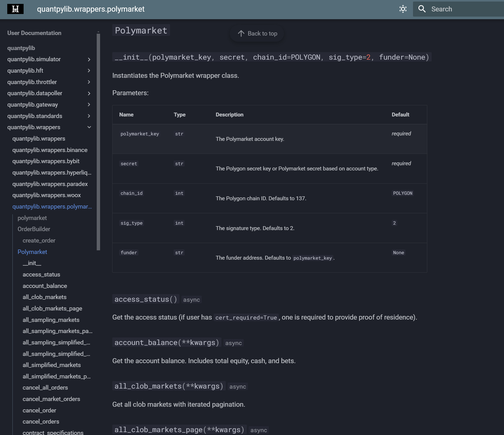Open quantpylib.wrappers.paradex page
This screenshot has height=435, width=504.
pyautogui.click(x=50, y=184)
